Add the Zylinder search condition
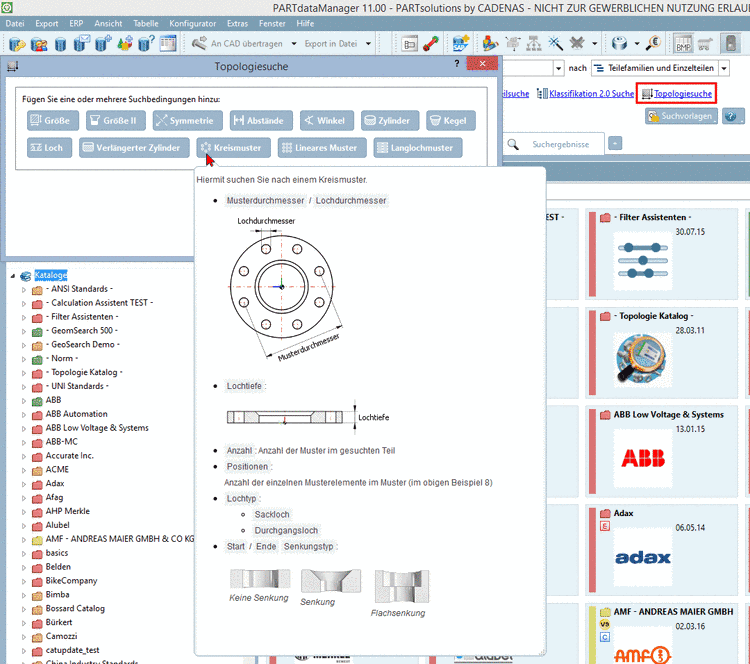Viewport: 750px width, 664px height. coord(390,121)
